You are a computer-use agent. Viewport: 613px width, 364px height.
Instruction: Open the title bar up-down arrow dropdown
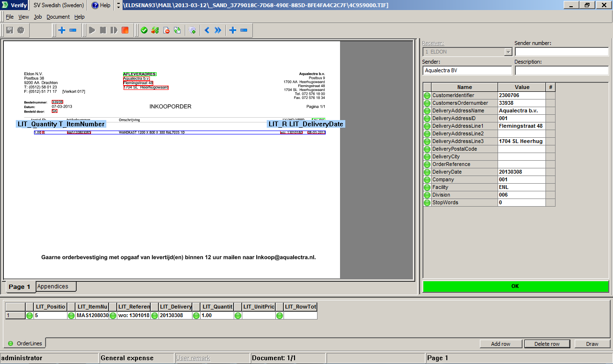(118, 5)
